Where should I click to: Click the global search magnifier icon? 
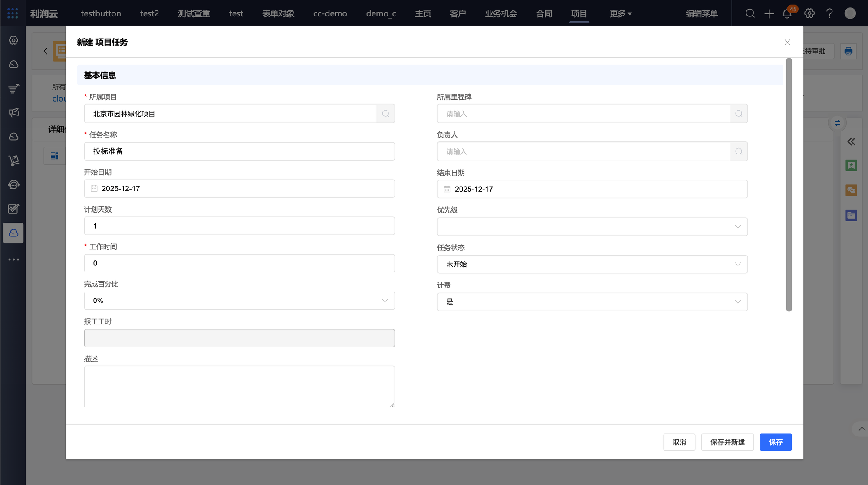(x=750, y=13)
